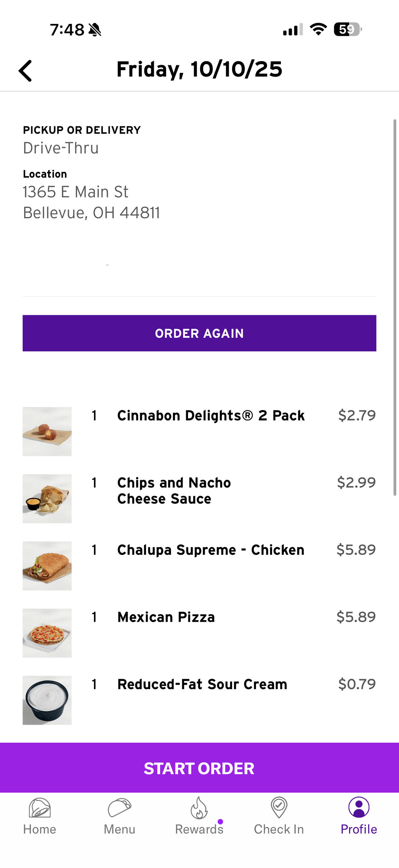This screenshot has width=399, height=868.
Task: Open the Profile person icon
Action: 359,808
